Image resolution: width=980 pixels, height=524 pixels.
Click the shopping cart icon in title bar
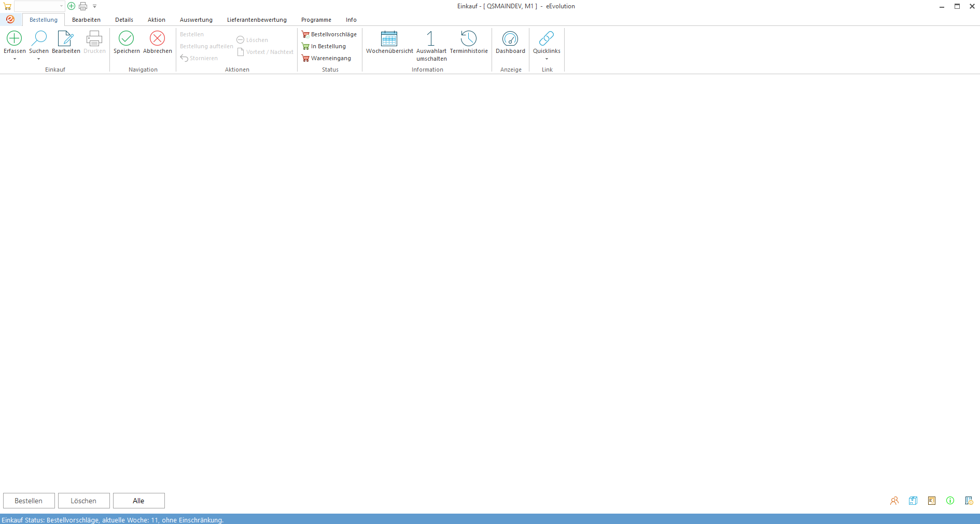point(7,6)
